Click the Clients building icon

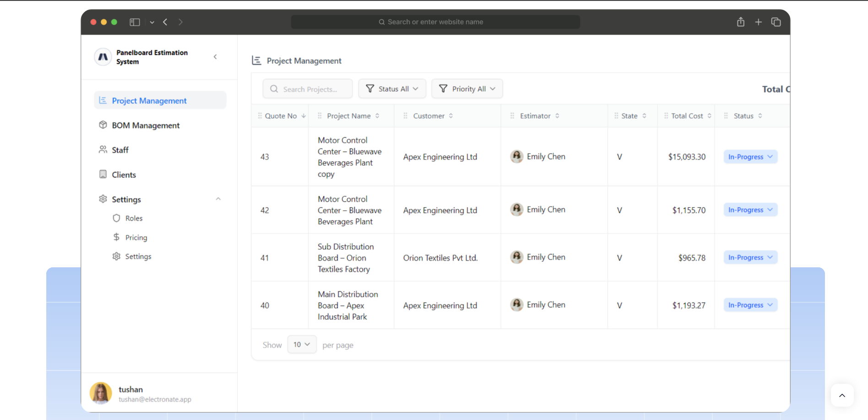[103, 174]
